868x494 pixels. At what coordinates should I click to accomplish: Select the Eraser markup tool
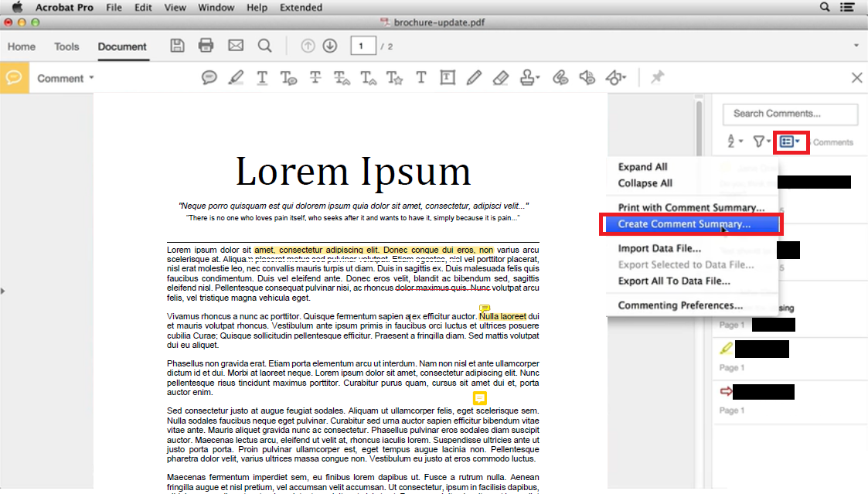point(501,77)
